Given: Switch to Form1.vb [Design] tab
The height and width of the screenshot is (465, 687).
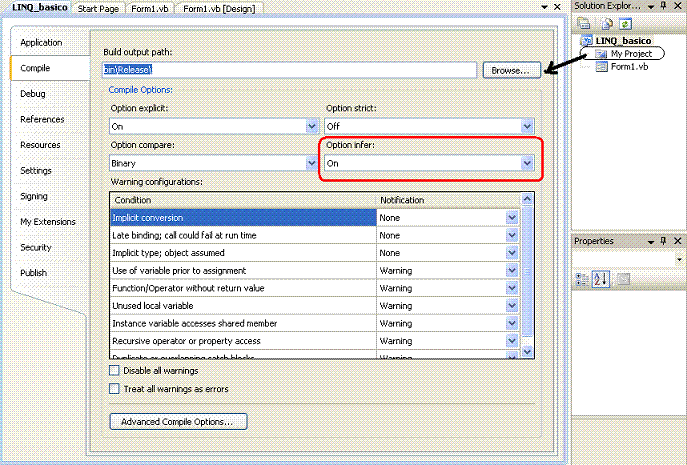Looking at the screenshot, I should click(219, 8).
